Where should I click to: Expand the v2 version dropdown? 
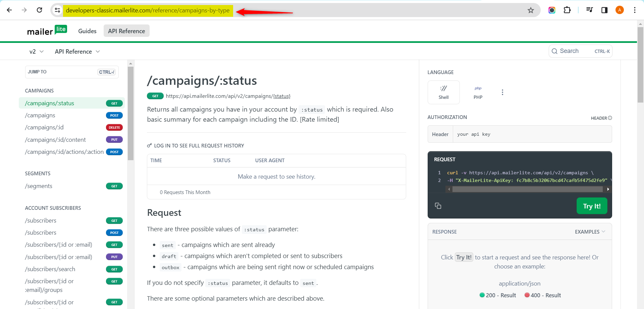point(37,52)
